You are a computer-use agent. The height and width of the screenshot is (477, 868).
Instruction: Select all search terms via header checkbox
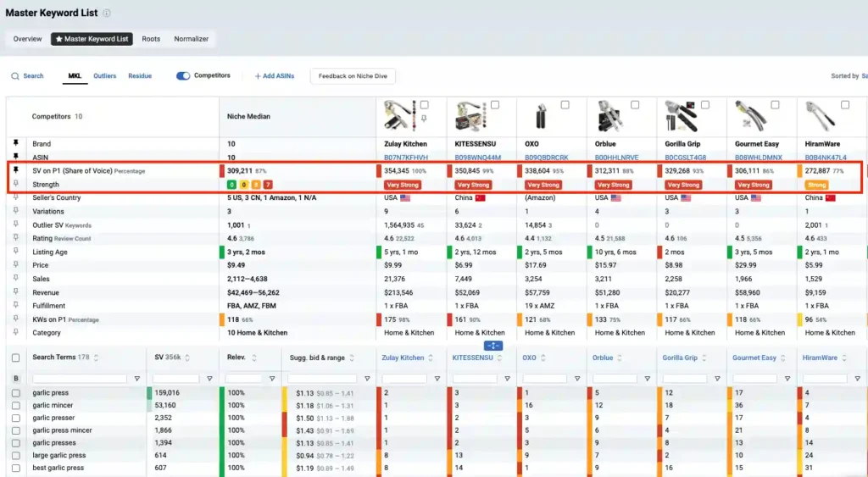pos(15,358)
